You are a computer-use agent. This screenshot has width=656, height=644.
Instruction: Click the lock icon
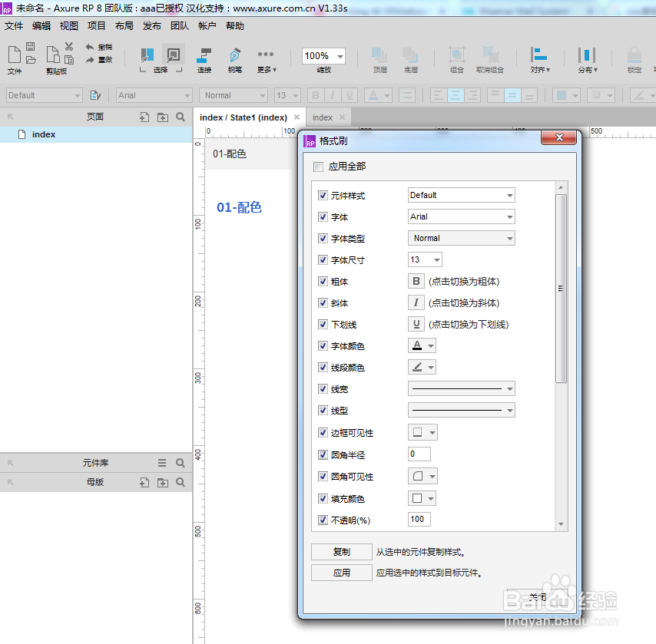click(634, 54)
